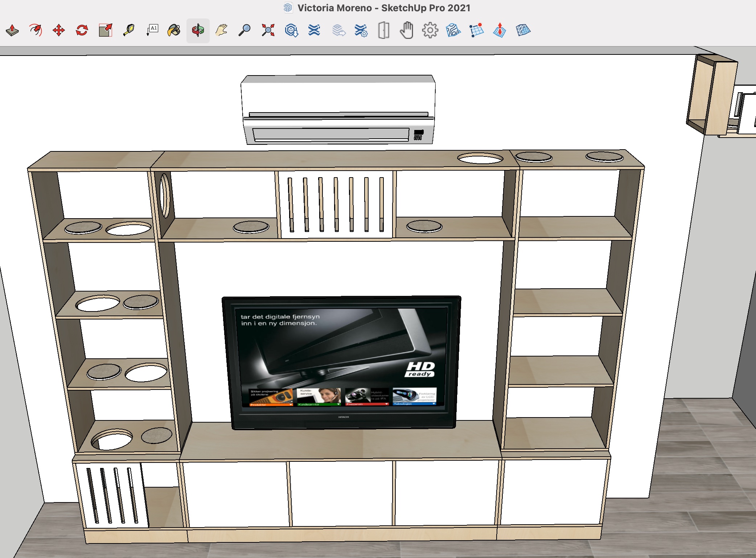Screen dimensions: 756x558
Task: Click the Zoom Extents icon
Action: [268, 30]
